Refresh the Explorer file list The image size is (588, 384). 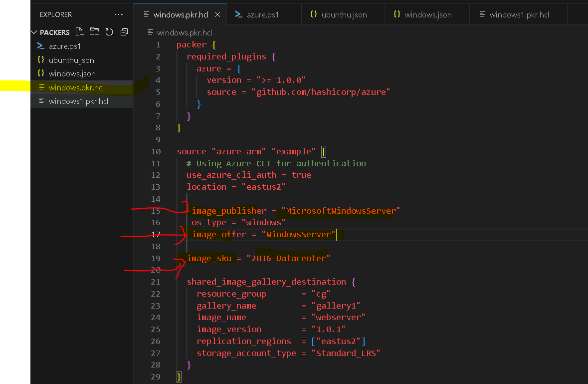109,32
